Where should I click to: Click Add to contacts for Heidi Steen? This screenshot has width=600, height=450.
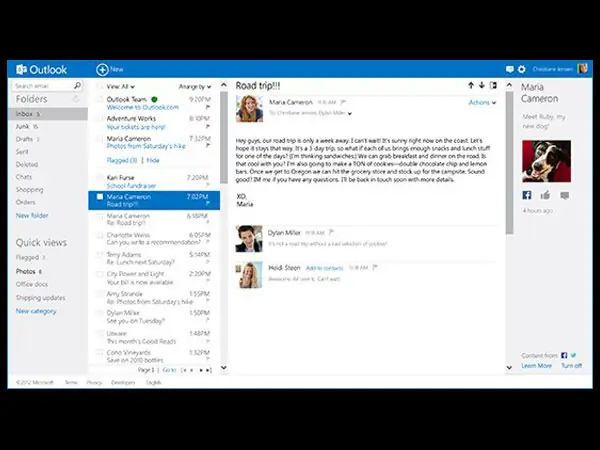point(324,268)
